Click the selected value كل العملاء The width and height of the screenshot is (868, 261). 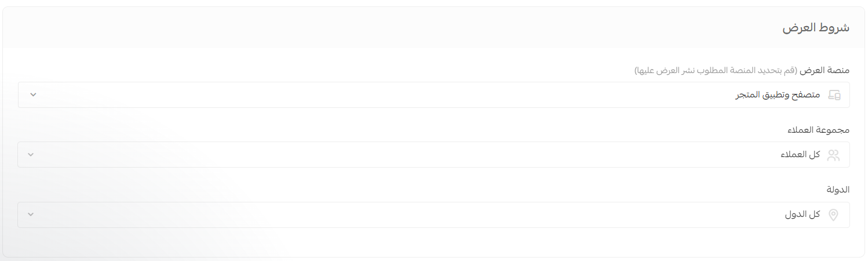tap(800, 155)
